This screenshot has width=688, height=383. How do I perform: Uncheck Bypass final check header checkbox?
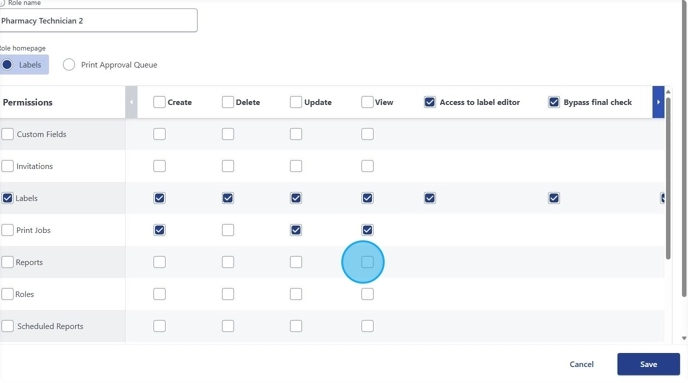554,102
